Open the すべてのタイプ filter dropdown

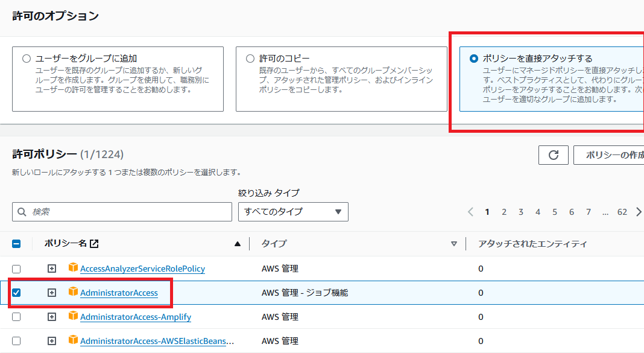[293, 212]
